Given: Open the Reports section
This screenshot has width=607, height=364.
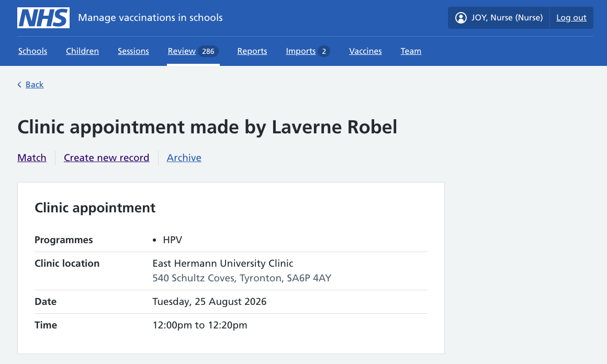Looking at the screenshot, I should pos(252,51).
